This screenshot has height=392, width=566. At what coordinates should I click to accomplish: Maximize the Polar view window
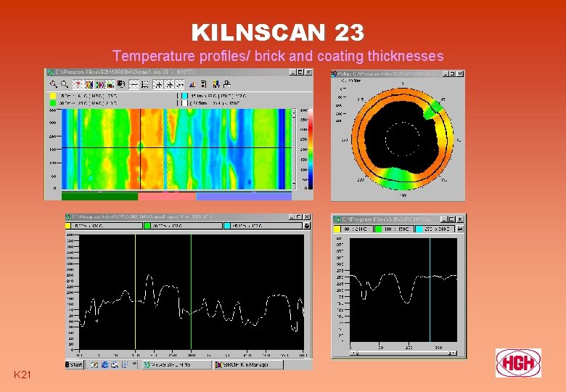coord(453,73)
